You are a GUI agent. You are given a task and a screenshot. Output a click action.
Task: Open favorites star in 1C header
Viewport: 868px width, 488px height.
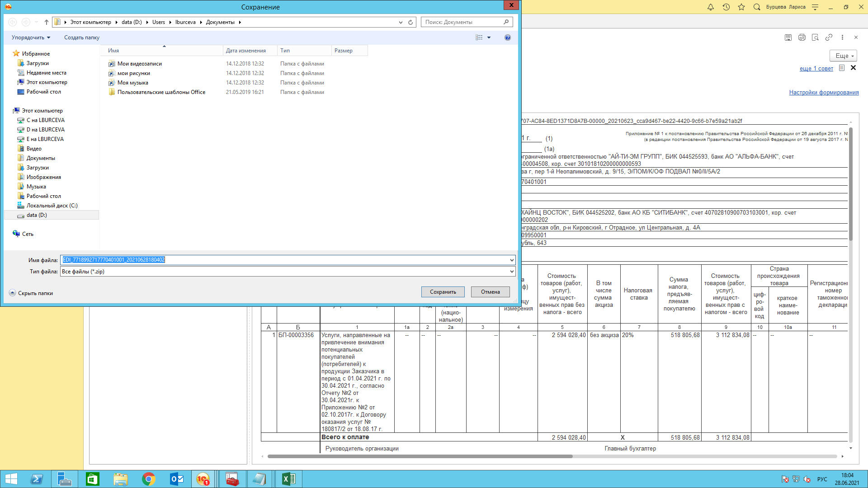pos(741,7)
